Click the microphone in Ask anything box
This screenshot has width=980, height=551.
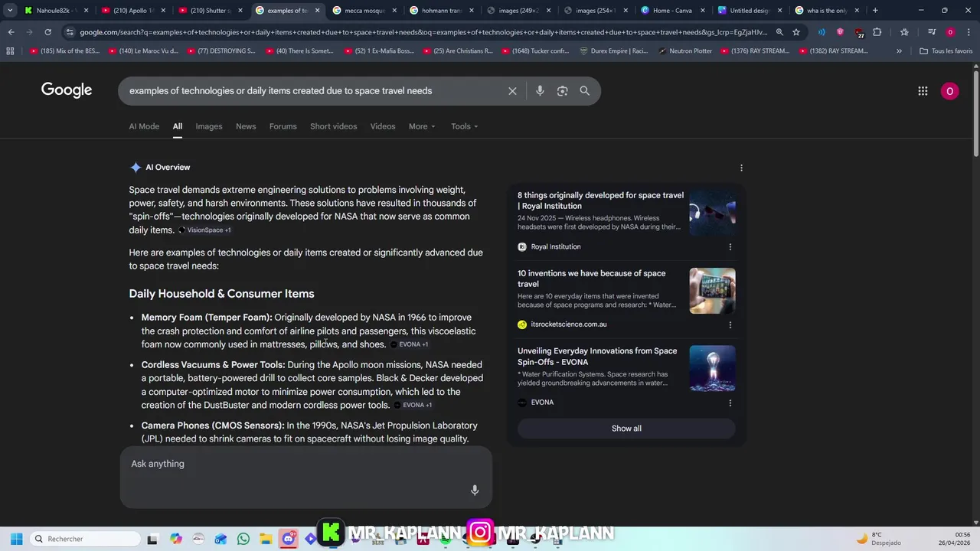pos(475,490)
